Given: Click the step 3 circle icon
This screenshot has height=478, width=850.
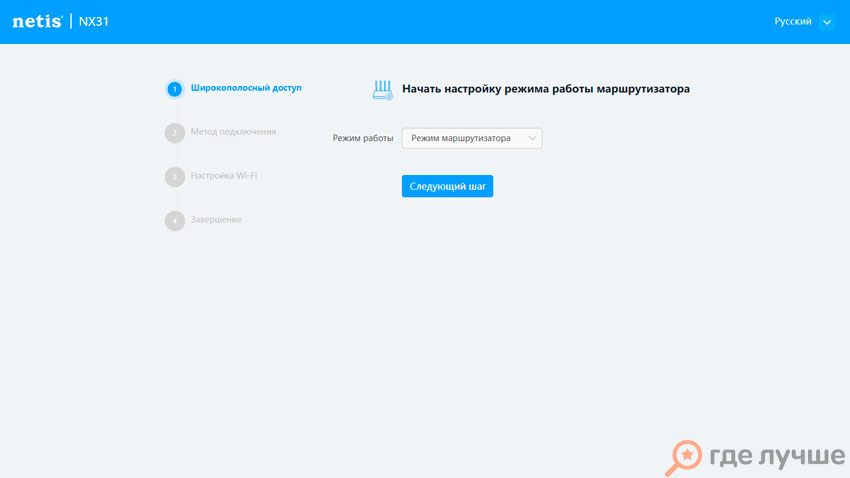Looking at the screenshot, I should click(174, 176).
